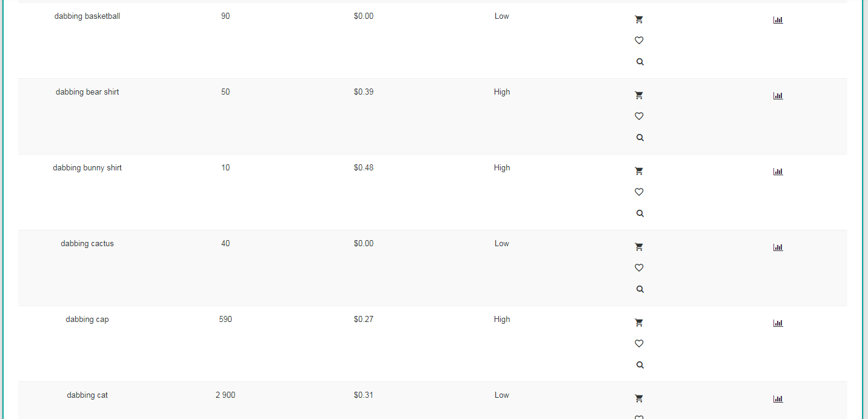Favorite dabbing cap with heart icon
Screen dimensions: 868x419
click(x=639, y=344)
